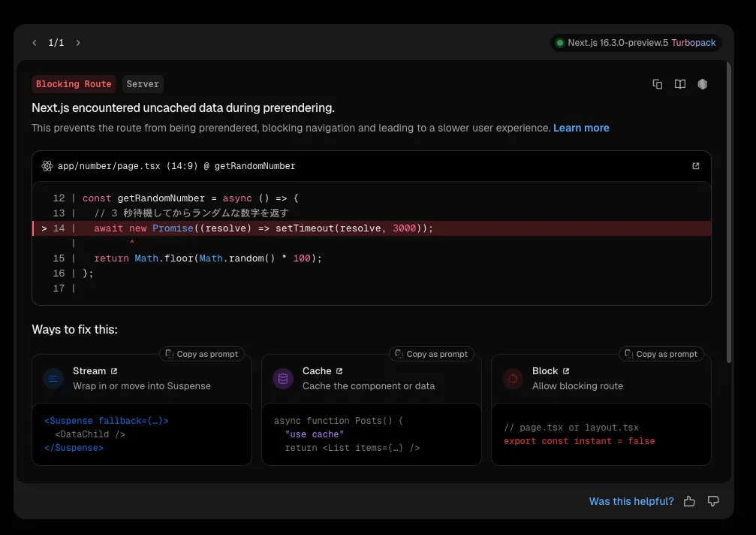Click code line 12 getRandomNumber declaration

(x=191, y=198)
